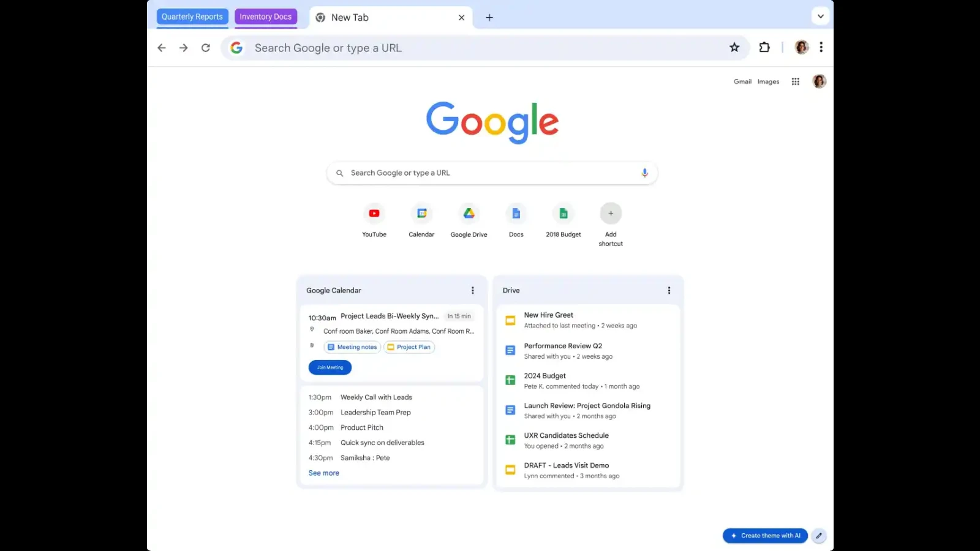Bookmark this tab with the star icon
The image size is (980, 551).
click(x=734, y=47)
